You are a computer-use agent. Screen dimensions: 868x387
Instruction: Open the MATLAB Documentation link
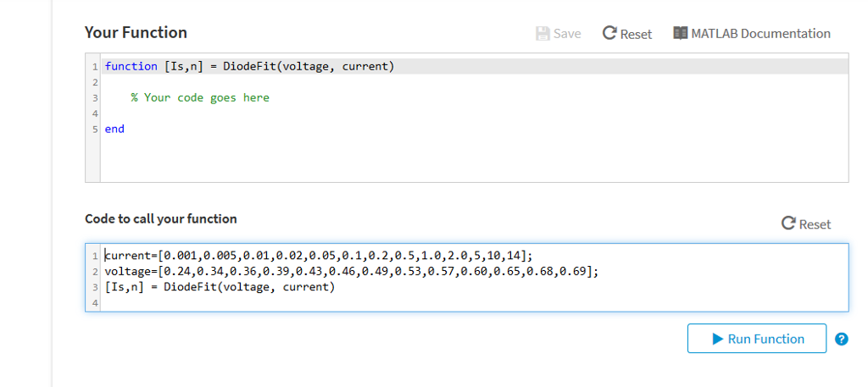click(x=759, y=34)
